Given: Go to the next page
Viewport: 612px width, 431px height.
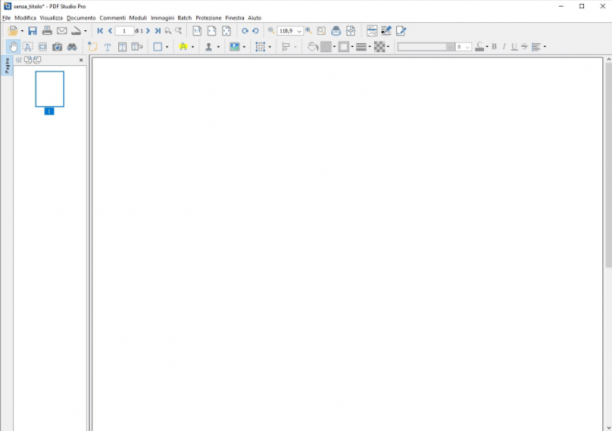Looking at the screenshot, I should 148,31.
